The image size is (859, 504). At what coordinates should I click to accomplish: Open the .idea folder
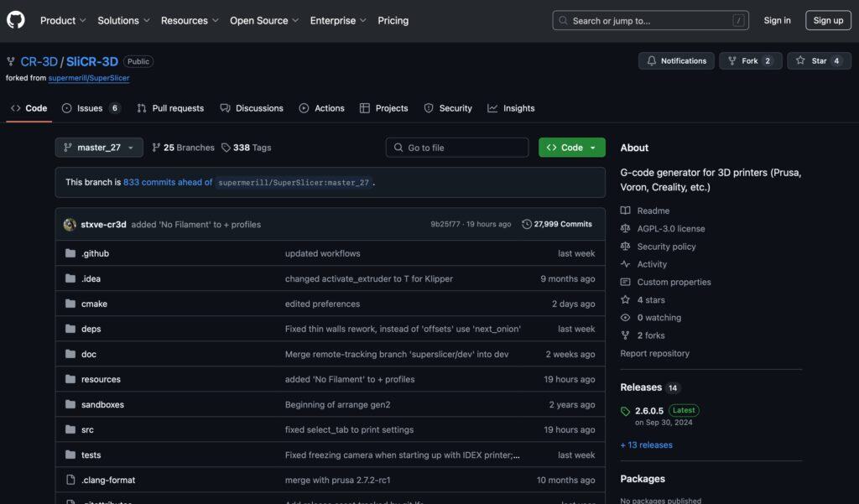click(x=91, y=278)
